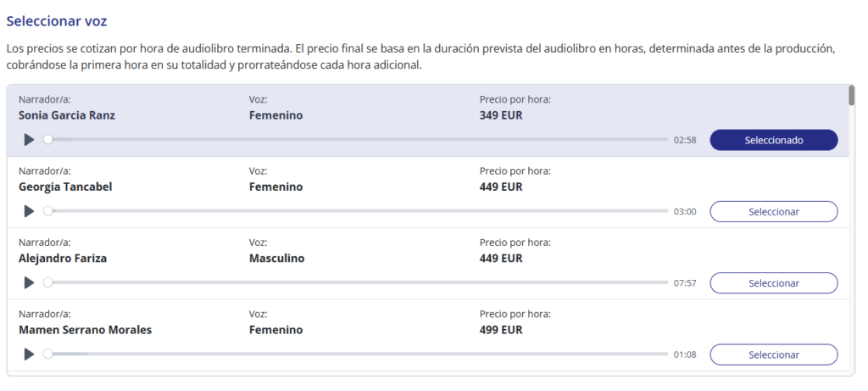Seek in Georgia Tancabel audio track

(356, 210)
